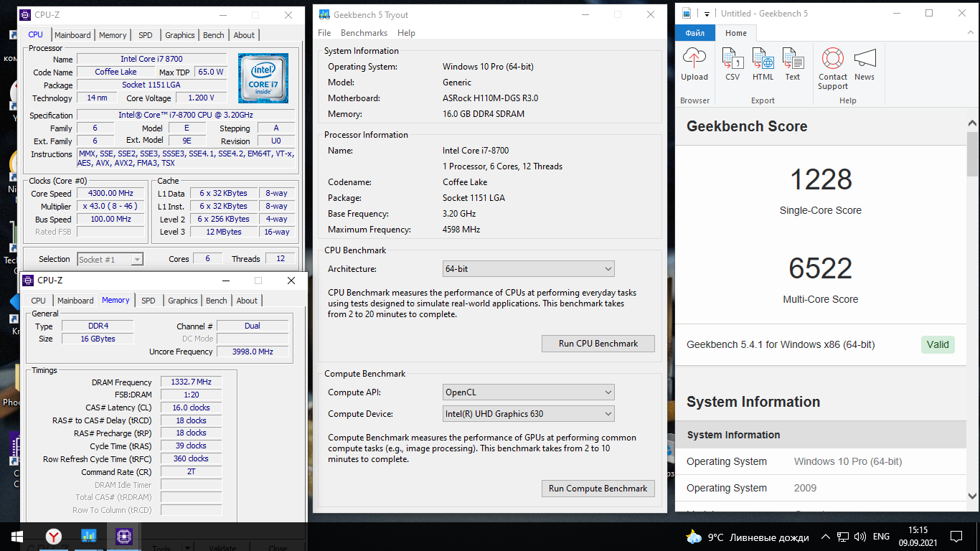980x551 pixels.
Task: Click the Intel Core i7 8700 name field
Action: pos(151,59)
